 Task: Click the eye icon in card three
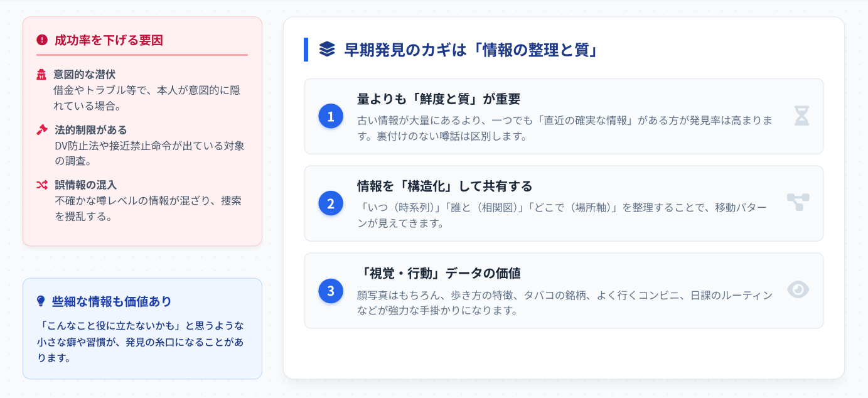[798, 289]
